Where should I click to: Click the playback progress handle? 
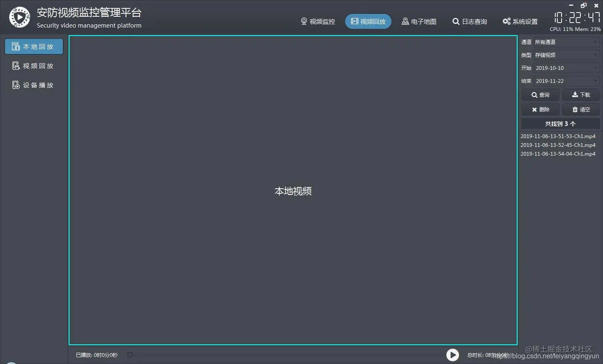pos(130,354)
